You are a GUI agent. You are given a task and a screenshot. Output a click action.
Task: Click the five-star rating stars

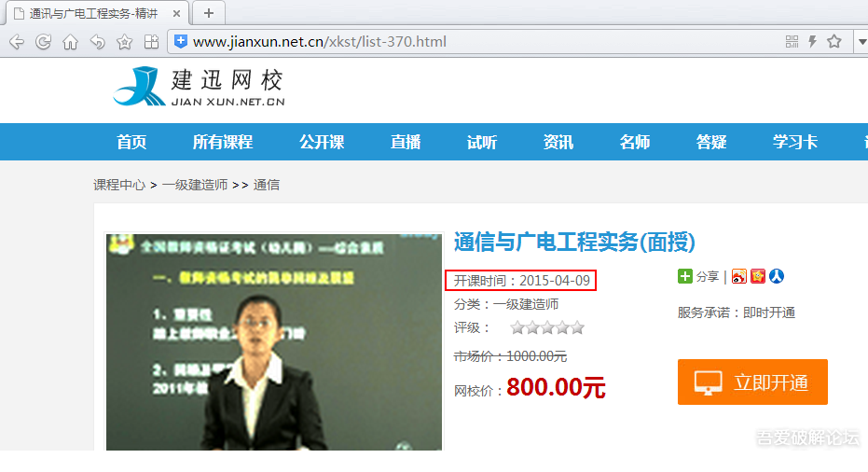click(547, 327)
